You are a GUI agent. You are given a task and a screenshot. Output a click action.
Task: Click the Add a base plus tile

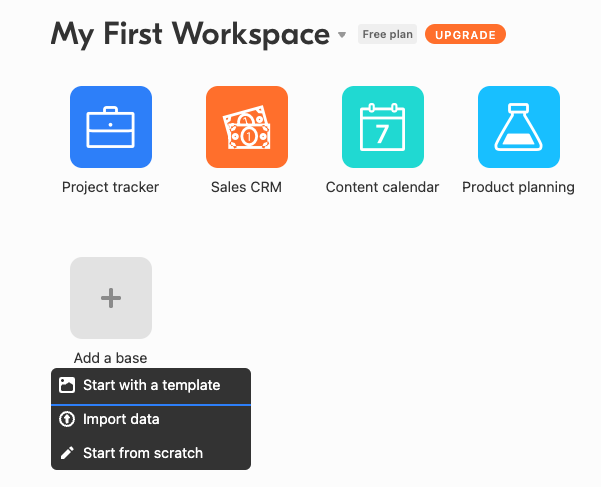pyautogui.click(x=111, y=298)
